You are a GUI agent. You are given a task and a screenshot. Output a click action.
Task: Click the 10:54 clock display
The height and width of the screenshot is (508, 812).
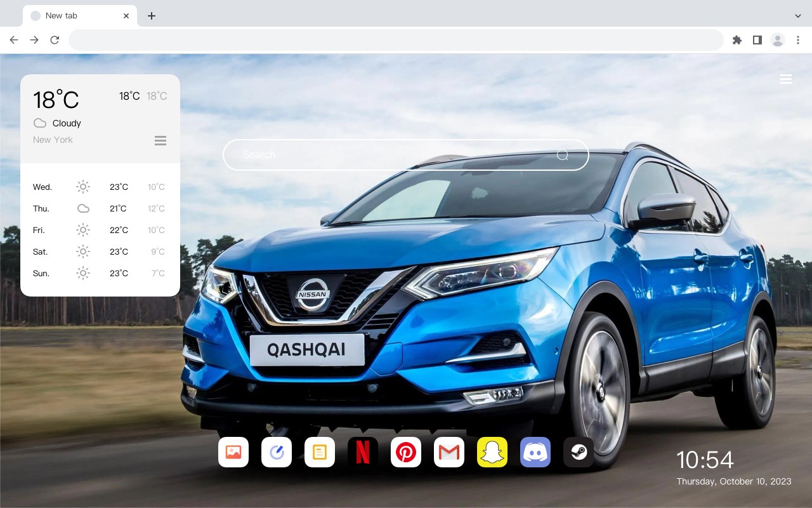tap(705, 460)
